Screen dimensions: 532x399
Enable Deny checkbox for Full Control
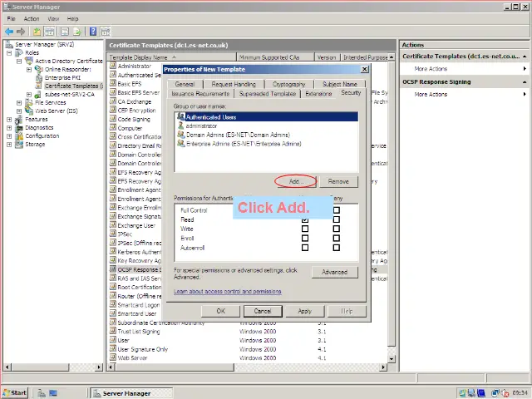coord(336,210)
